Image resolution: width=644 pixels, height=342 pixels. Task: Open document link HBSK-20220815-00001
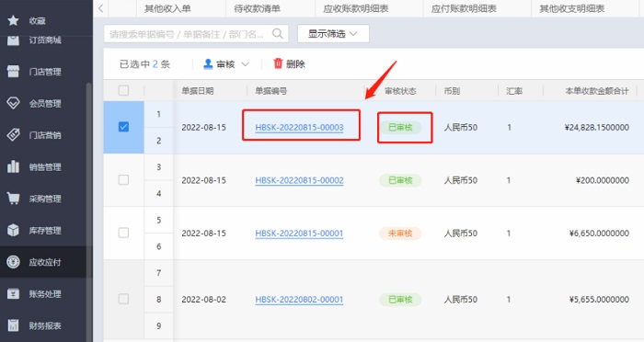click(x=299, y=234)
